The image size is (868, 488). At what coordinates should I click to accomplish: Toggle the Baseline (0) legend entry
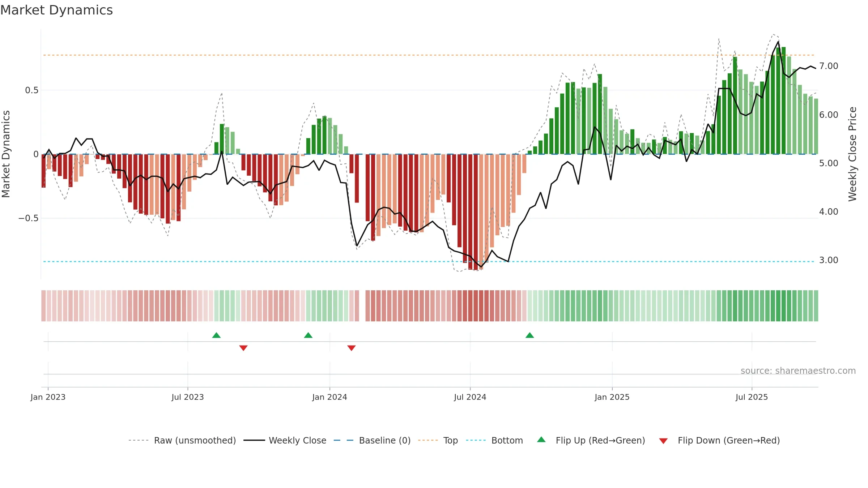coord(372,440)
